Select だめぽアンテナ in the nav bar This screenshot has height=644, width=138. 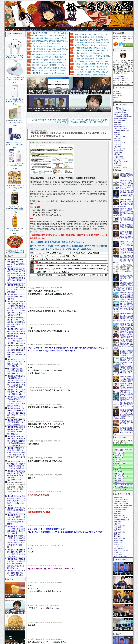pyautogui.click(x=36, y=30)
